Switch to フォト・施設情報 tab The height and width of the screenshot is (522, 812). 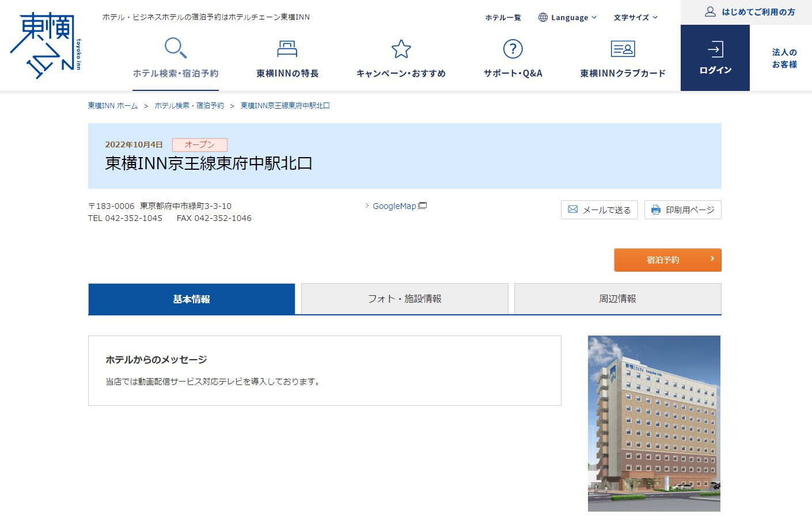tap(404, 299)
